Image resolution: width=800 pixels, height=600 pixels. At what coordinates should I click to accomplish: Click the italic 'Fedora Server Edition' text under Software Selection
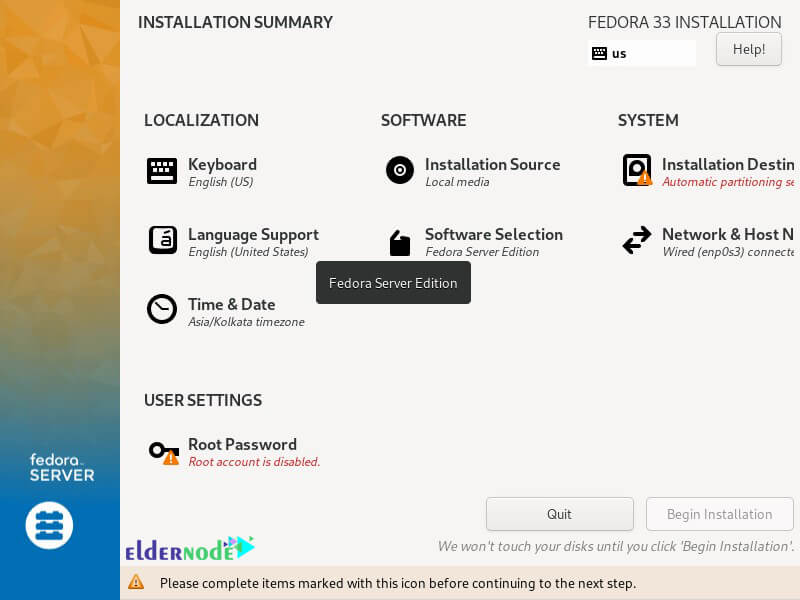[x=482, y=252]
